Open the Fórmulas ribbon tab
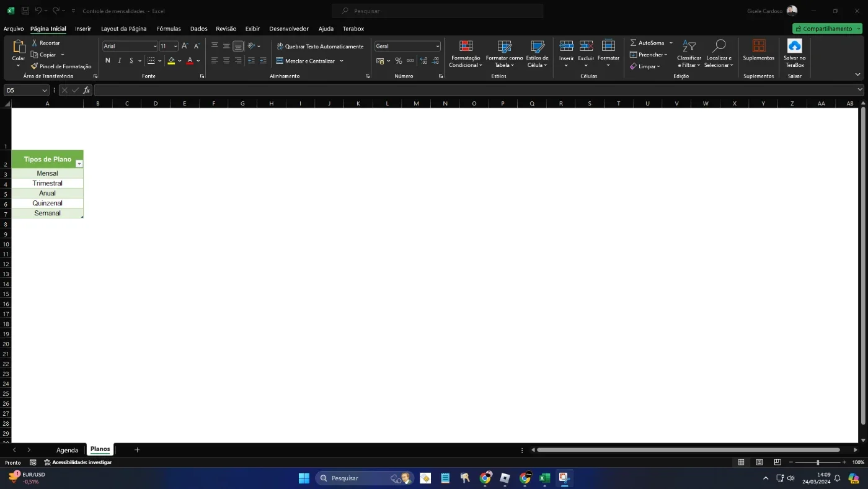Screen dimensions: 868x489 click(169, 29)
